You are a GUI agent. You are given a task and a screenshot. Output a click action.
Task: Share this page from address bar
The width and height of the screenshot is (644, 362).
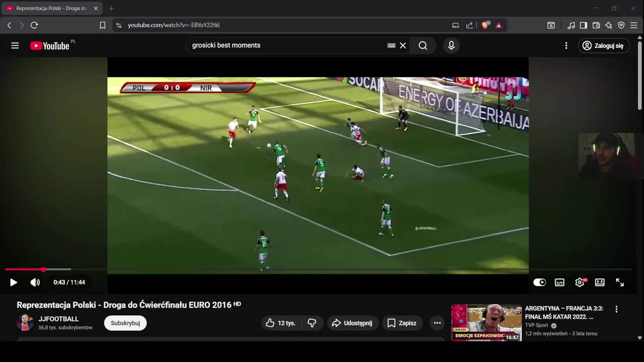[469, 25]
